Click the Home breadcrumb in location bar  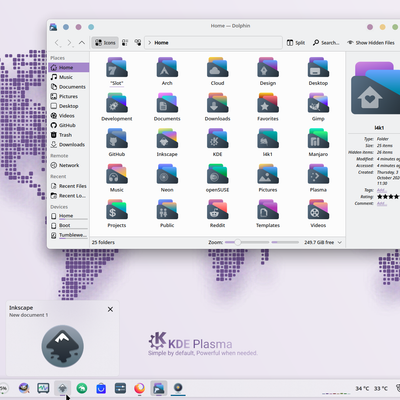click(161, 43)
